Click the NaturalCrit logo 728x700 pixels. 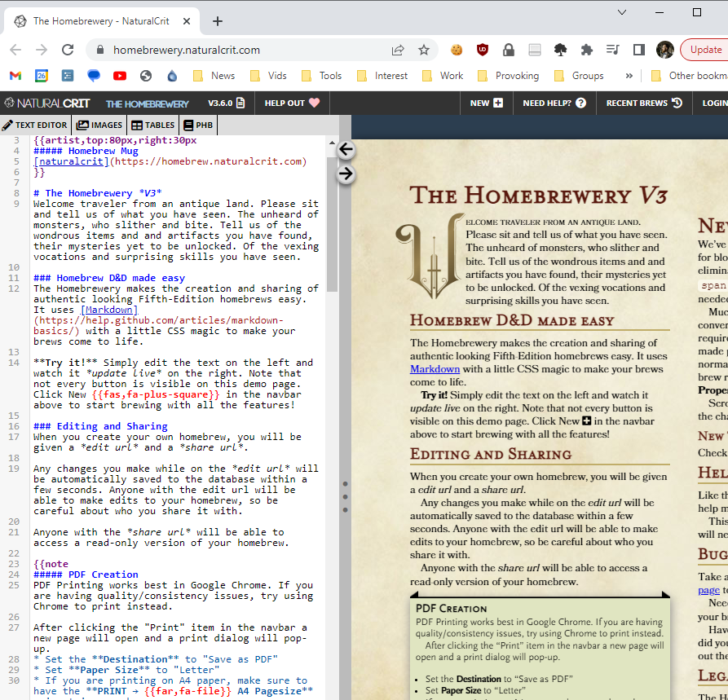coord(47,103)
